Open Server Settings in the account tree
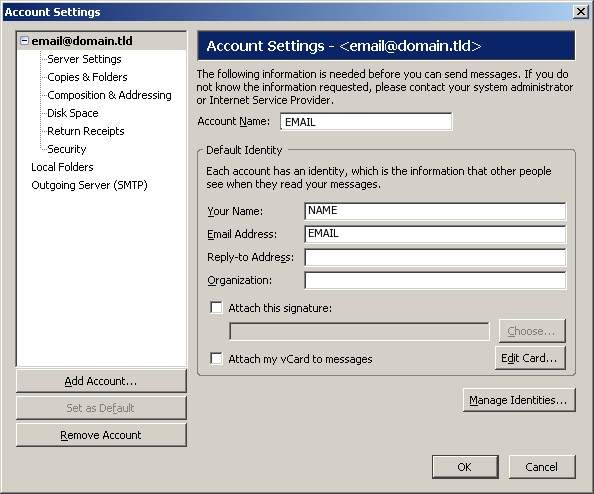594x494 pixels. [x=84, y=59]
